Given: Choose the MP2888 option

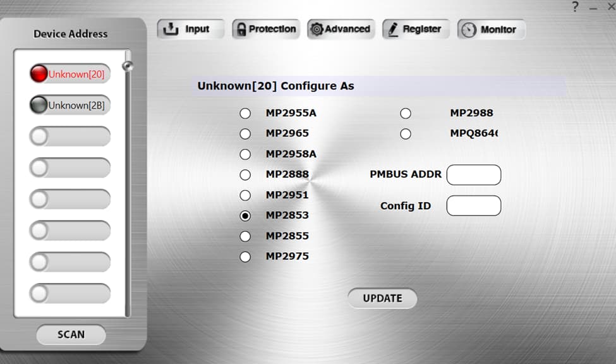Looking at the screenshot, I should coord(245,175).
